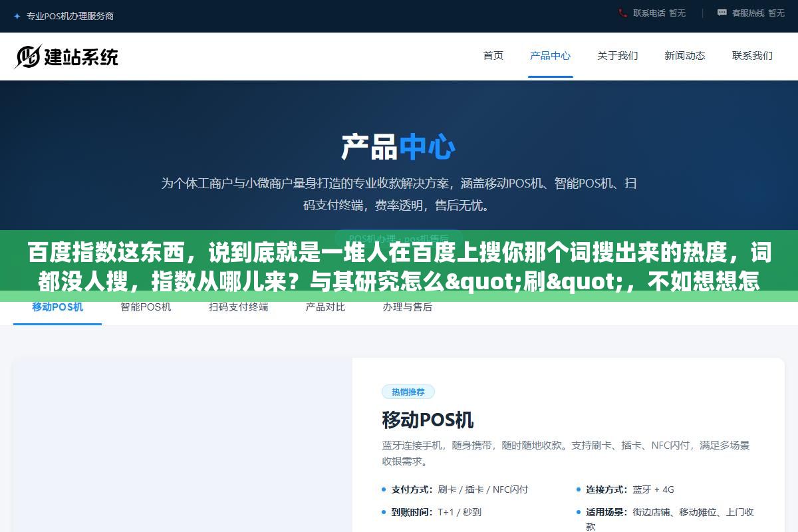Click the 到账时间 T+1 / 秒到 line
The image size is (798, 532).
[436, 512]
